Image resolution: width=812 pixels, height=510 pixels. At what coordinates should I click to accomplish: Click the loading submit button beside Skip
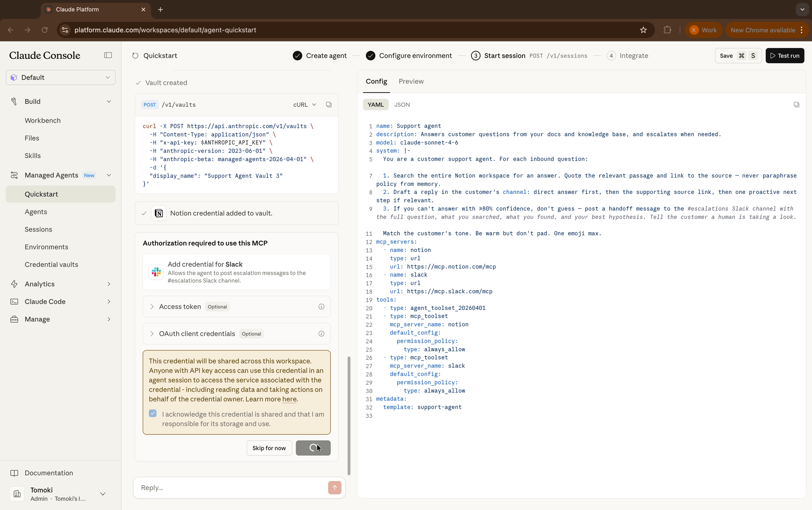click(x=313, y=448)
